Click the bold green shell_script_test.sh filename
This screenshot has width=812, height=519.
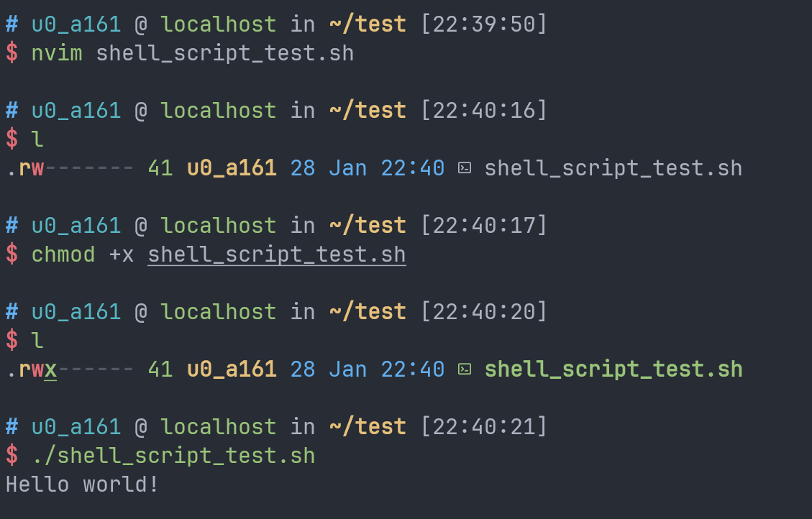(613, 369)
